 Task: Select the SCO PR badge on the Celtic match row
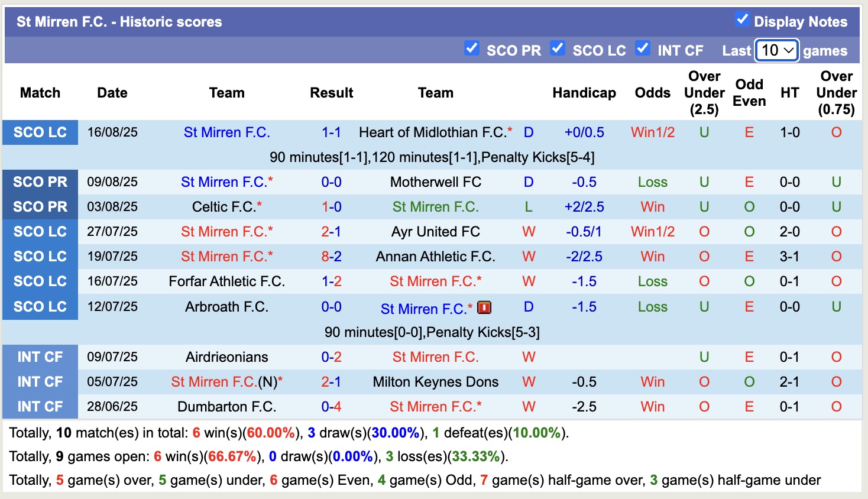(x=40, y=207)
